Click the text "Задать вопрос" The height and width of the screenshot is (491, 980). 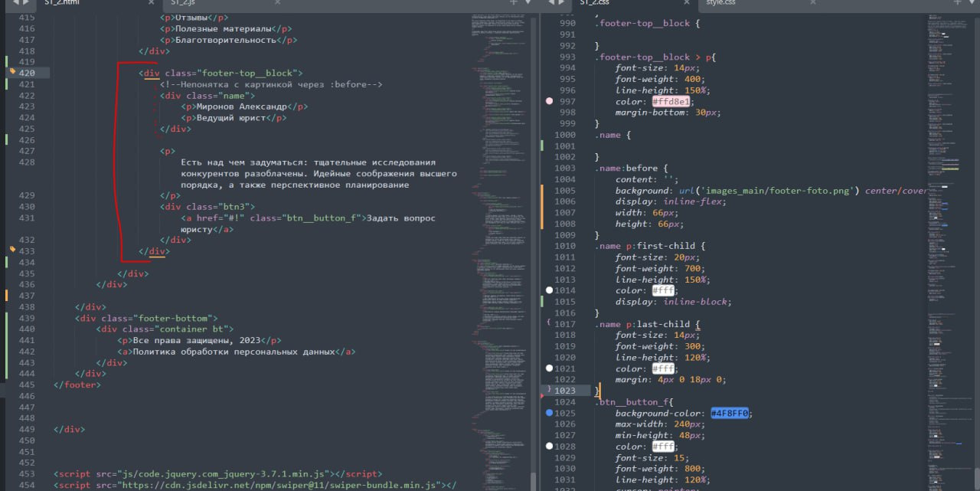click(400, 218)
